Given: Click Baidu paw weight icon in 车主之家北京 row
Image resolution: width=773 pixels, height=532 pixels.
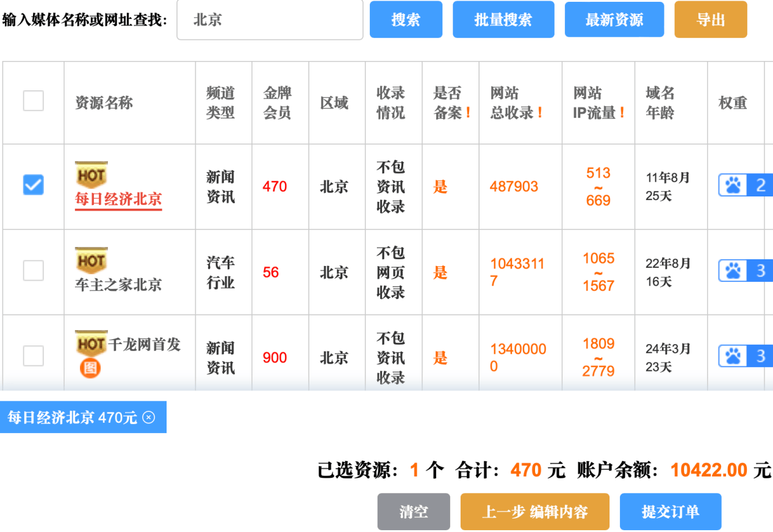Looking at the screenshot, I should (734, 271).
